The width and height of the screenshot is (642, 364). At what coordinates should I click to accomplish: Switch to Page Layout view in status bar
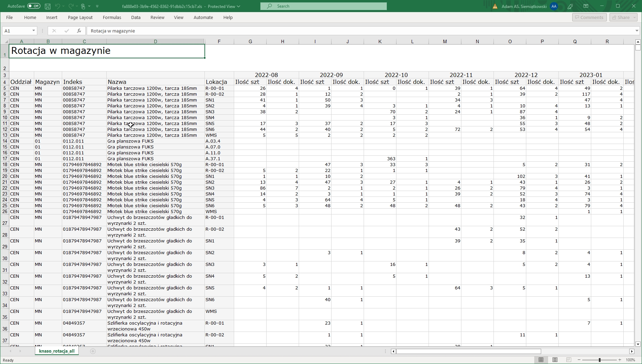pos(555,360)
